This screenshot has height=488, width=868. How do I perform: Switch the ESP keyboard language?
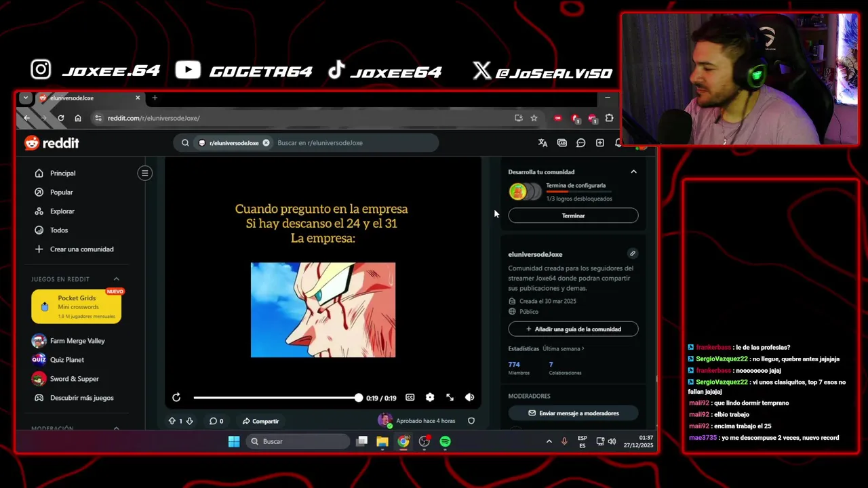click(582, 441)
